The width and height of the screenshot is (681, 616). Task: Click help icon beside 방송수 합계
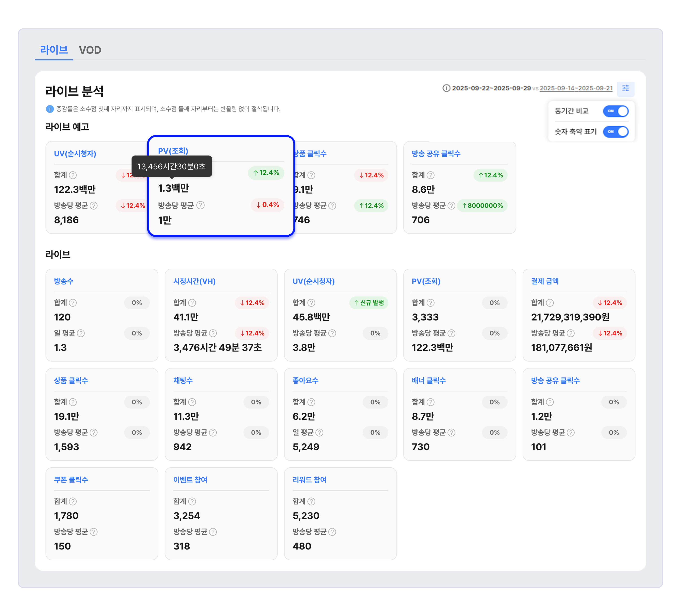click(73, 303)
